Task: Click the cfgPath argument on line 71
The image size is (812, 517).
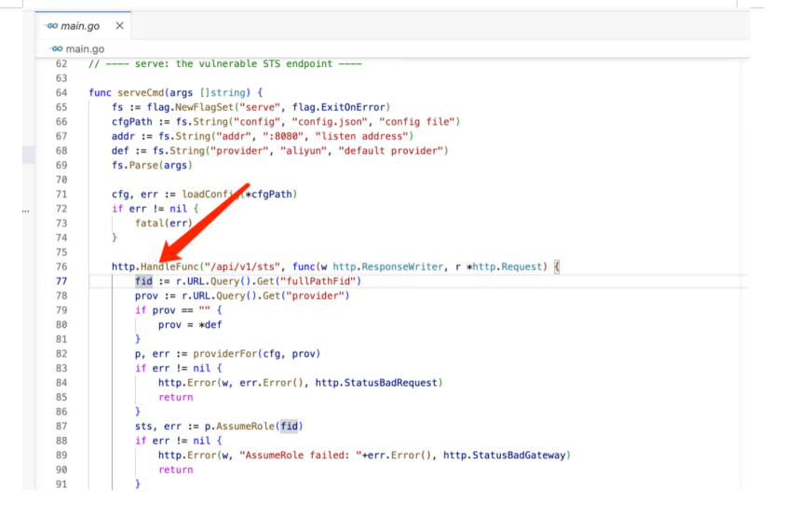Action: (271, 195)
